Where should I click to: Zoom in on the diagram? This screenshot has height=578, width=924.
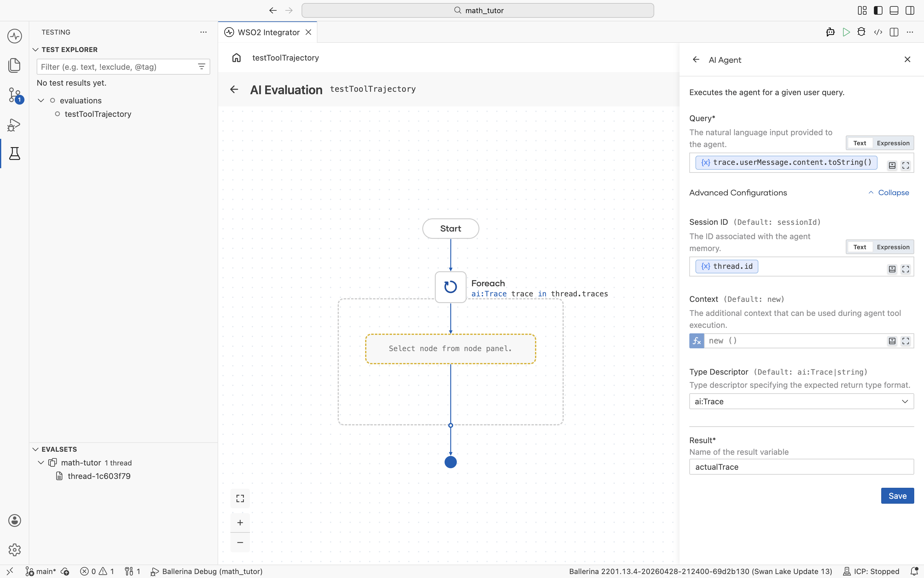(x=240, y=523)
